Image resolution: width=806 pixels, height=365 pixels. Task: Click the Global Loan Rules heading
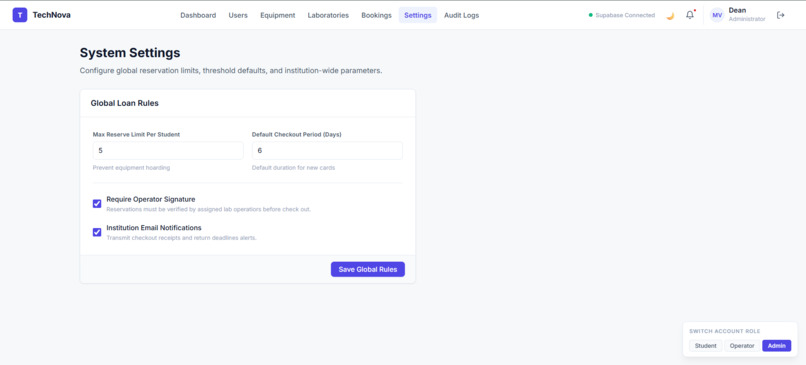point(124,103)
